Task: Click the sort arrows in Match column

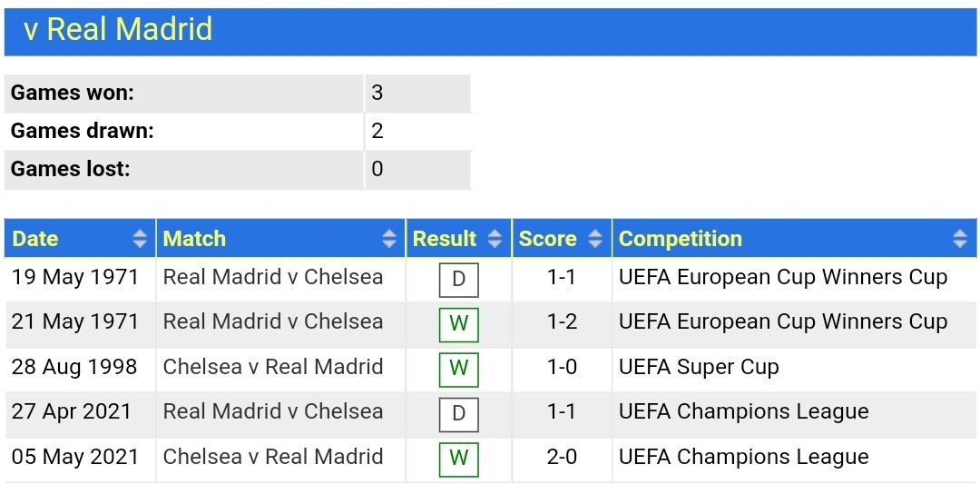Action: [389, 238]
